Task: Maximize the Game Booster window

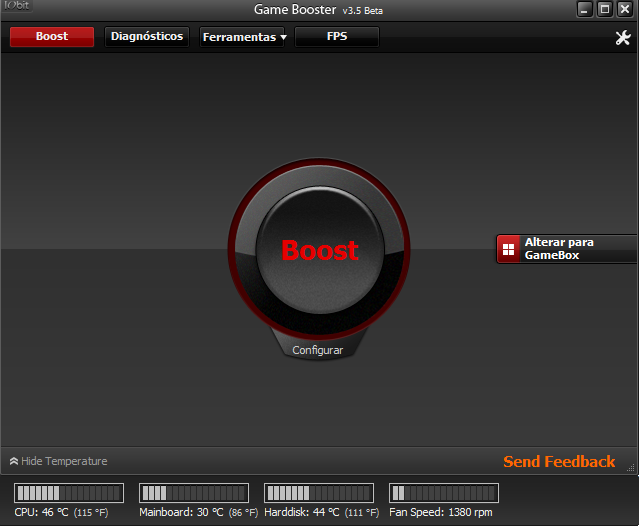Action: (604, 10)
